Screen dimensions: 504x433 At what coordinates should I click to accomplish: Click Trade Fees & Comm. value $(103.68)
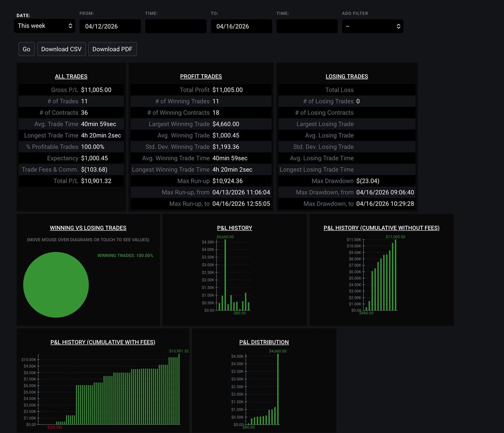[94, 169]
